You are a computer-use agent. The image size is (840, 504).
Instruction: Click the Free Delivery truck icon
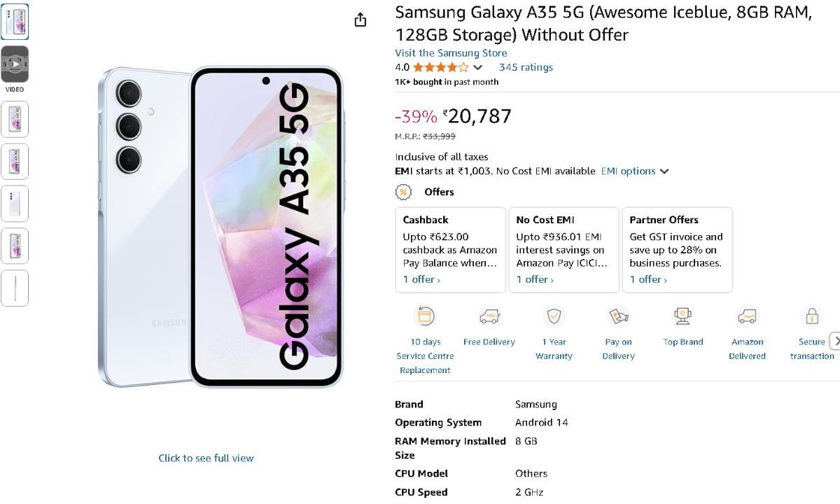click(x=489, y=317)
